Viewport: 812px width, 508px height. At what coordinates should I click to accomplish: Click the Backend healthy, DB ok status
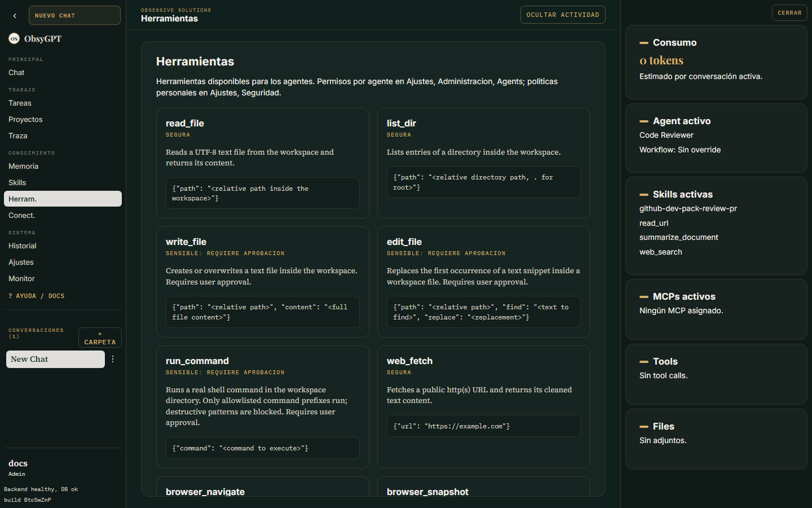[41, 489]
